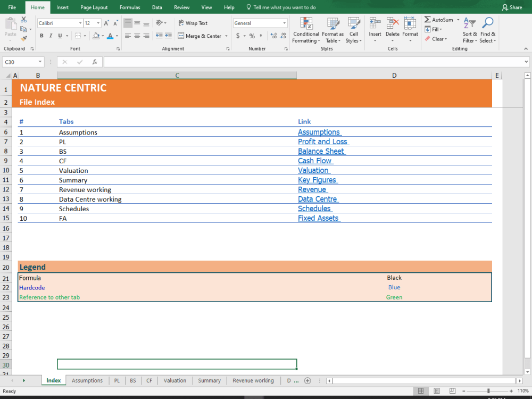Viewport: 532px width, 399px height.
Task: Toggle Middle Align
Action: (x=137, y=23)
